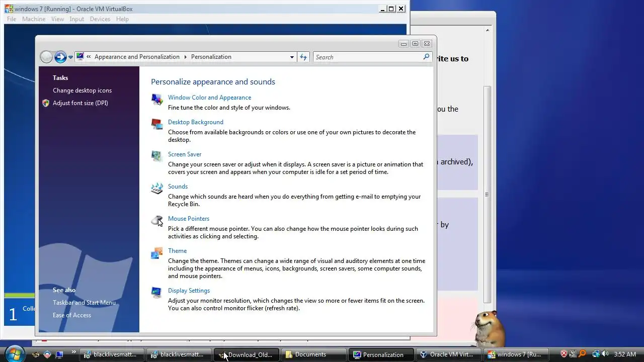Click the Control Panel icon in address bar
The height and width of the screenshot is (362, 644).
tap(80, 57)
